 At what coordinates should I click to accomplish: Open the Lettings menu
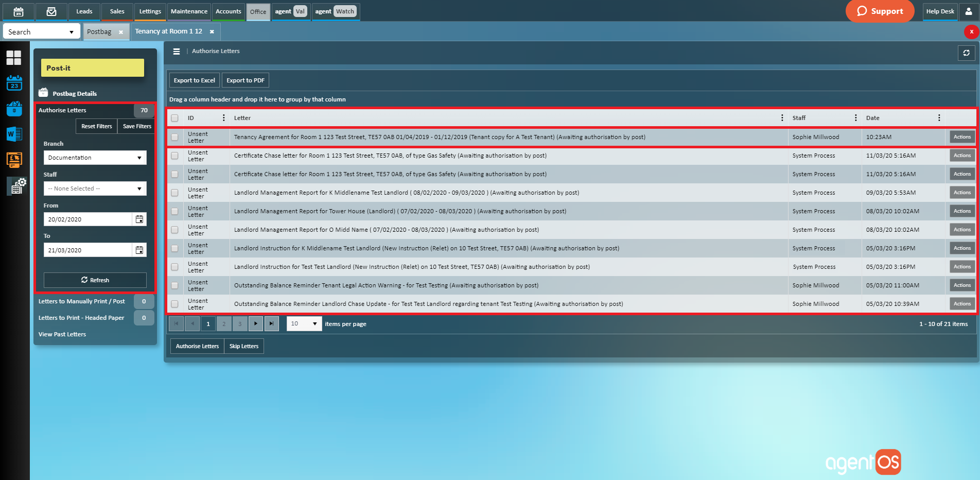click(x=150, y=11)
